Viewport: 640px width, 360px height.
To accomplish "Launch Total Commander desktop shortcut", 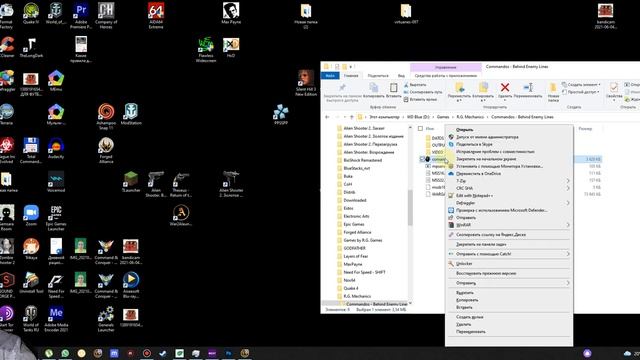I will tap(31, 150).
